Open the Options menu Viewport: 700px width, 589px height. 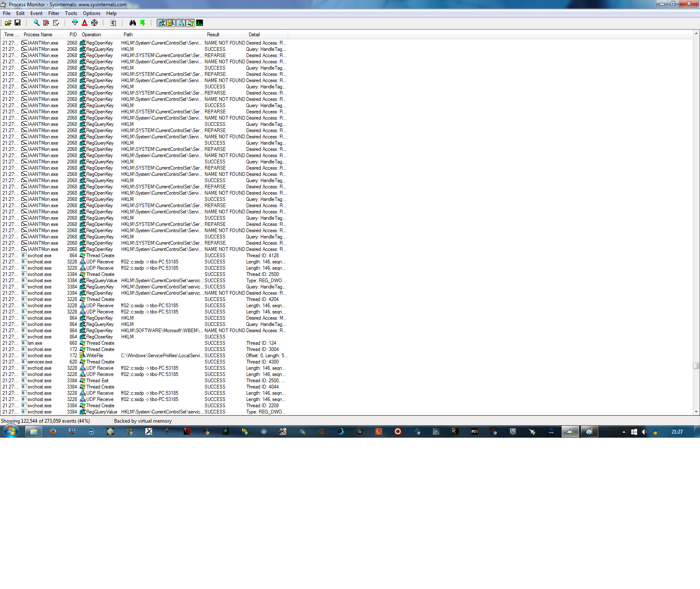(92, 13)
